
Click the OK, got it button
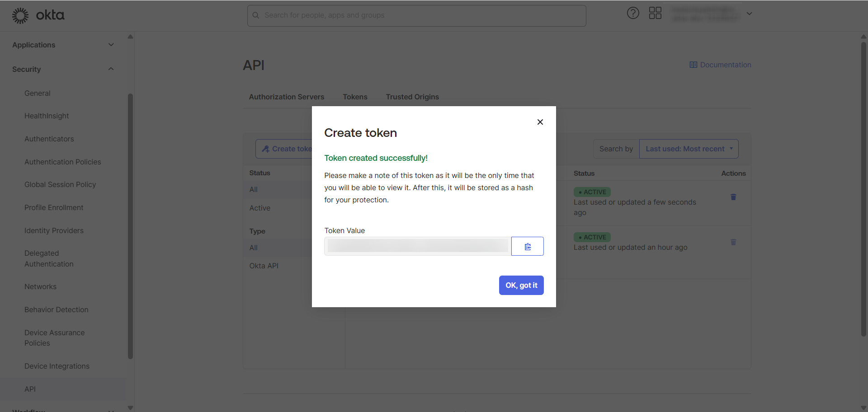[x=521, y=285]
